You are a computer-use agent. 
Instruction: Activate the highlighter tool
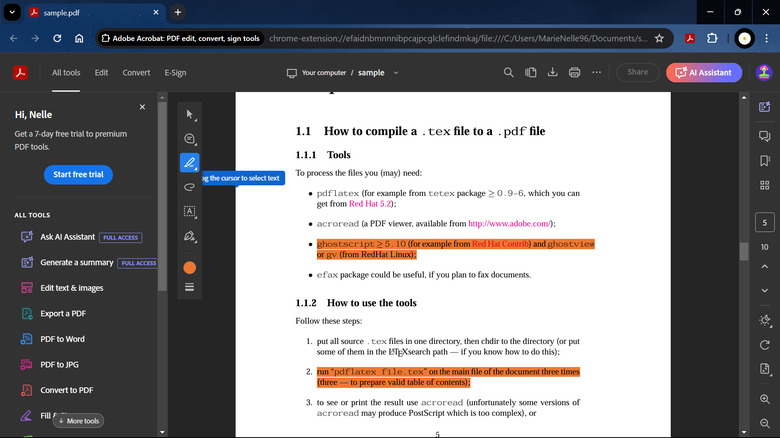point(189,163)
